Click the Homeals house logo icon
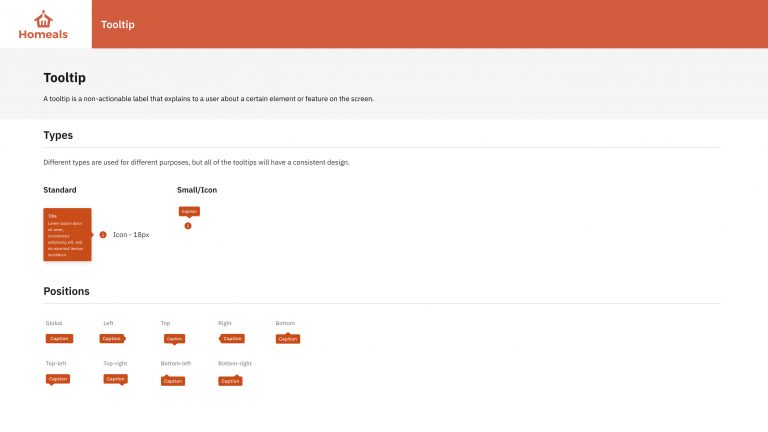Image resolution: width=768 pixels, height=432 pixels. (43, 19)
